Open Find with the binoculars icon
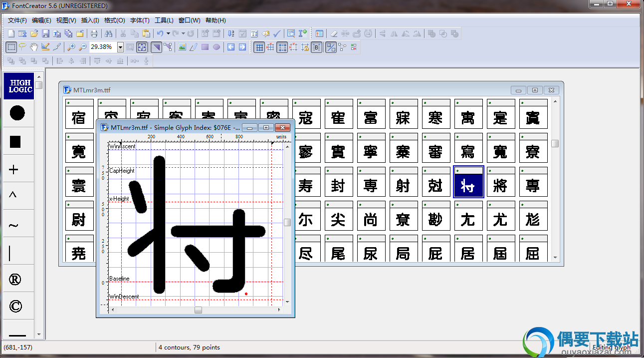644x358 pixels. (108, 33)
